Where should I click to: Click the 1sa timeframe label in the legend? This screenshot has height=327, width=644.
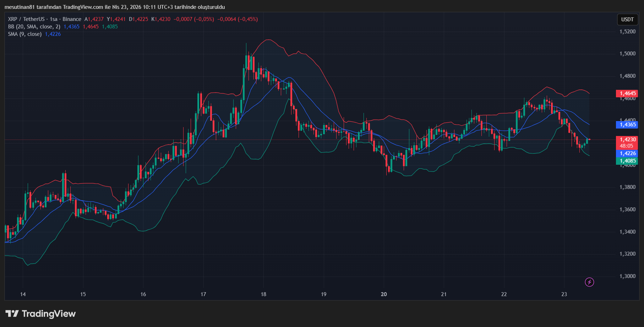click(x=53, y=19)
